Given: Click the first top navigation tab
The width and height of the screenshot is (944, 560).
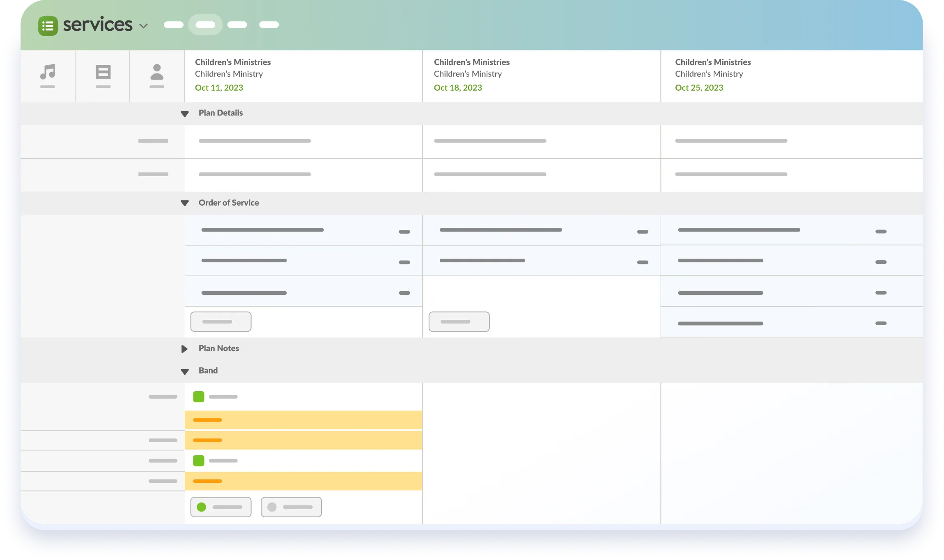Looking at the screenshot, I should [173, 25].
